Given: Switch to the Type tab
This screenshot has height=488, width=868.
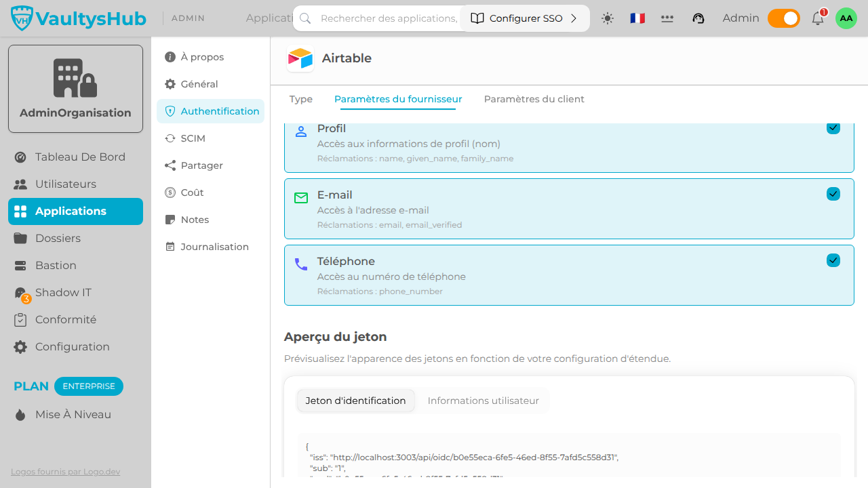Looking at the screenshot, I should coord(301,99).
